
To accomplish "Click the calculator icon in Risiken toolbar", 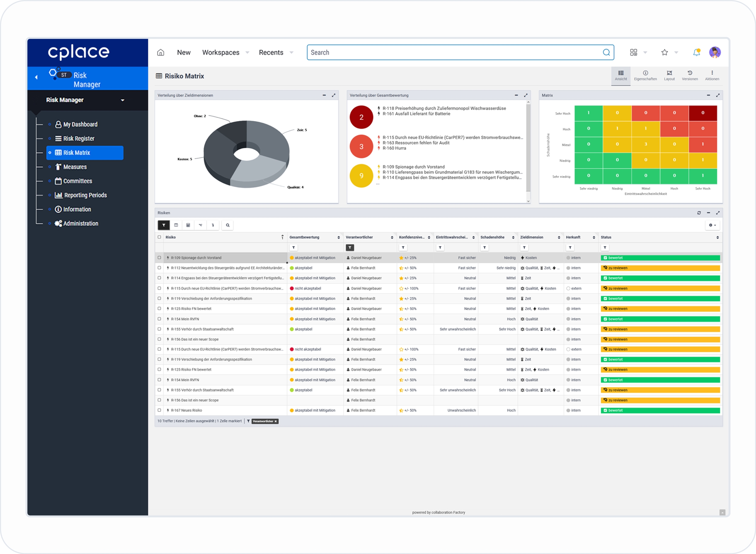I will click(188, 225).
